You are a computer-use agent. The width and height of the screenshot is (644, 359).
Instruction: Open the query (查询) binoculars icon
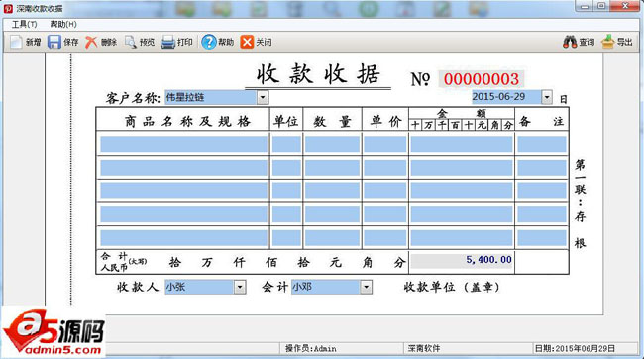point(570,42)
